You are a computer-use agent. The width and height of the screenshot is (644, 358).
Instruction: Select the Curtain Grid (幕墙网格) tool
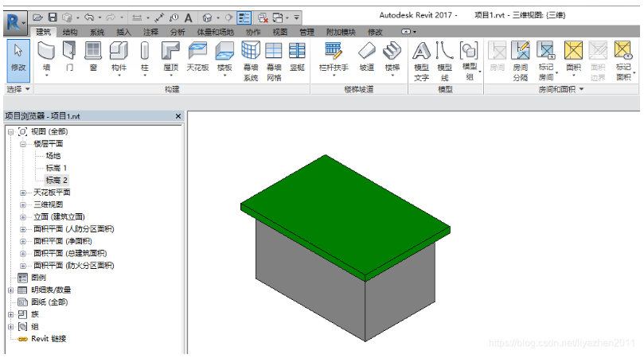coord(274,60)
